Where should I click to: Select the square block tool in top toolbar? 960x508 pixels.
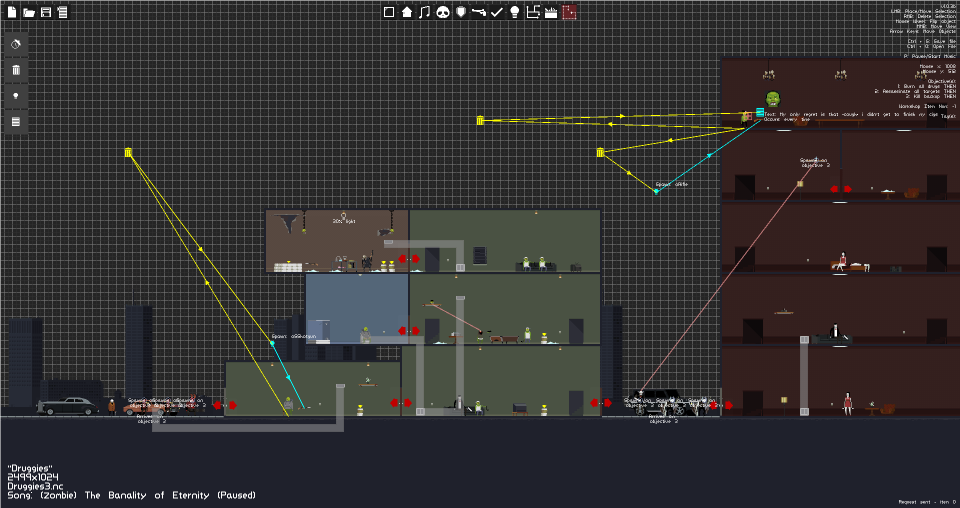389,12
